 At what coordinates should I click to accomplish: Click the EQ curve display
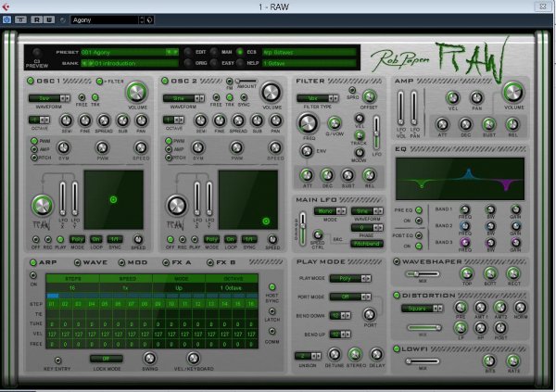point(460,179)
